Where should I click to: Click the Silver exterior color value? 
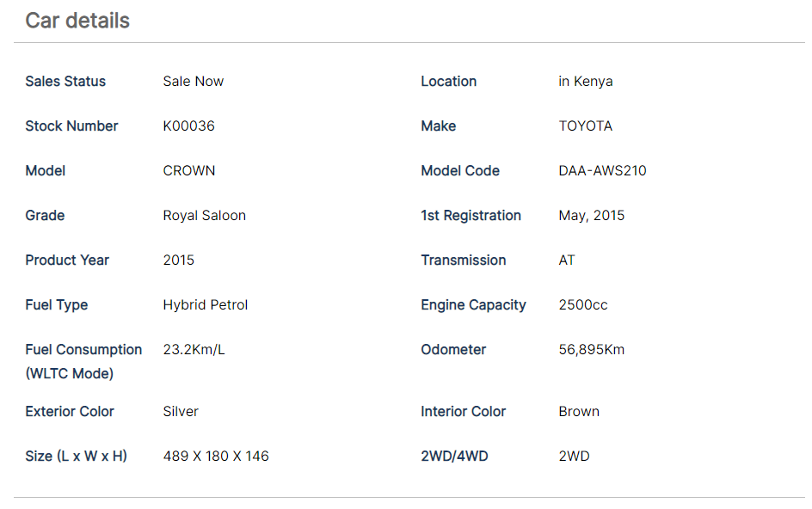pyautogui.click(x=181, y=412)
